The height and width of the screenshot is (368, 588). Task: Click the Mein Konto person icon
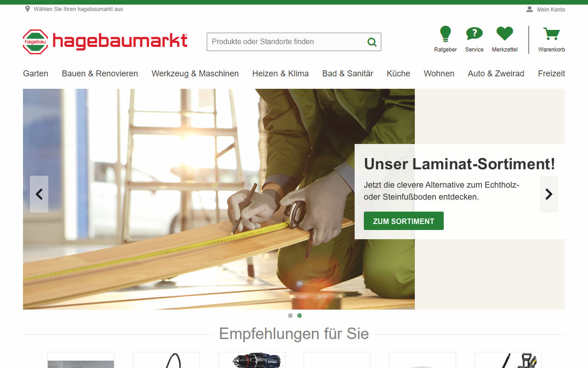click(530, 9)
